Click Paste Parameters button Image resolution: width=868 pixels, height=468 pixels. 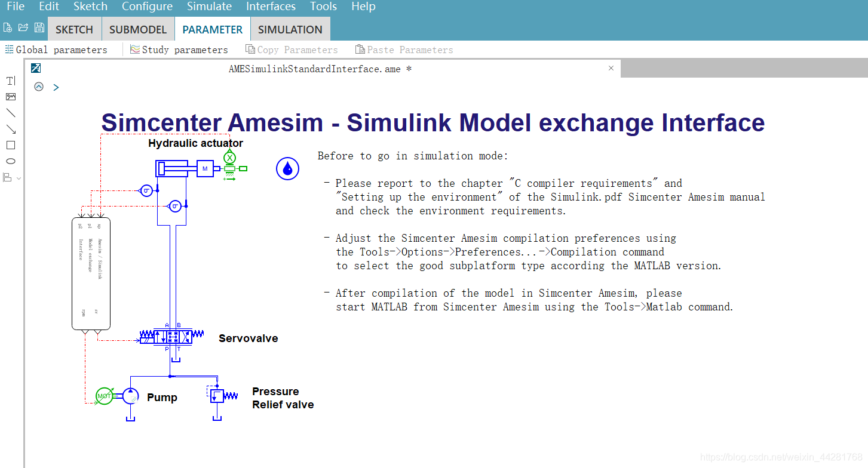[x=404, y=50]
